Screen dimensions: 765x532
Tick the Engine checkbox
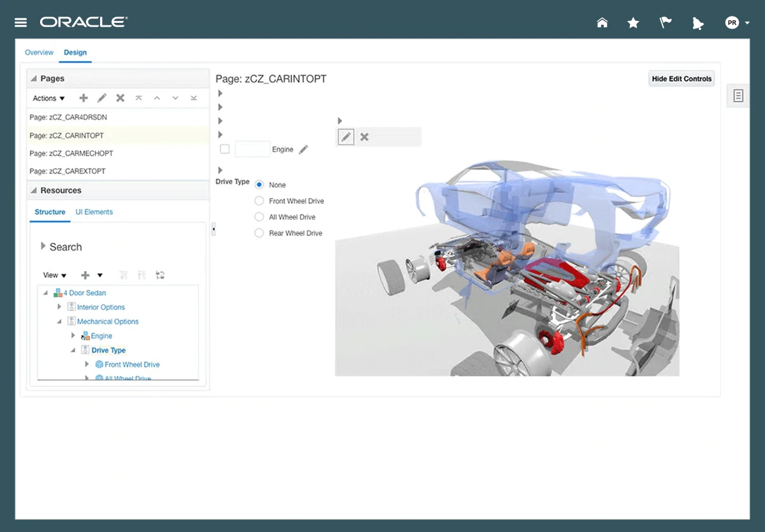pyautogui.click(x=224, y=149)
